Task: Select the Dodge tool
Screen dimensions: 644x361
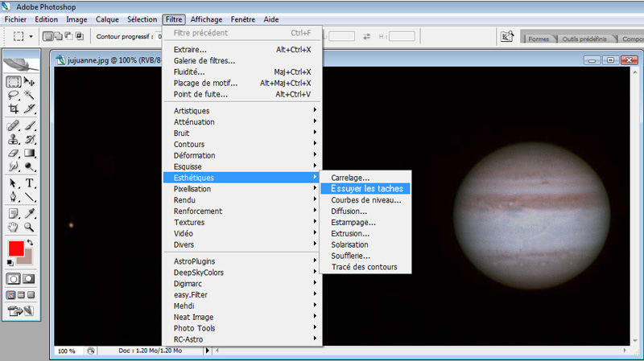Action: coord(29,166)
